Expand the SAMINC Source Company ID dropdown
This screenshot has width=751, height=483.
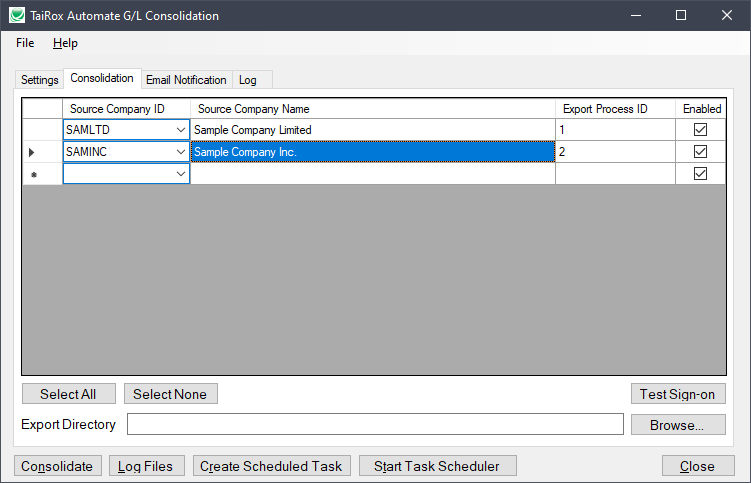pos(181,152)
